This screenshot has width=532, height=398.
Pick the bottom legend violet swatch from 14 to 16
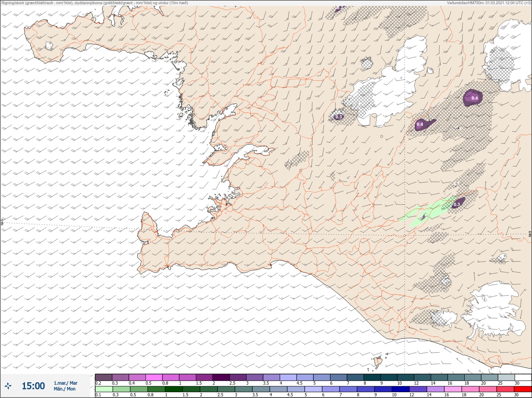436,389
